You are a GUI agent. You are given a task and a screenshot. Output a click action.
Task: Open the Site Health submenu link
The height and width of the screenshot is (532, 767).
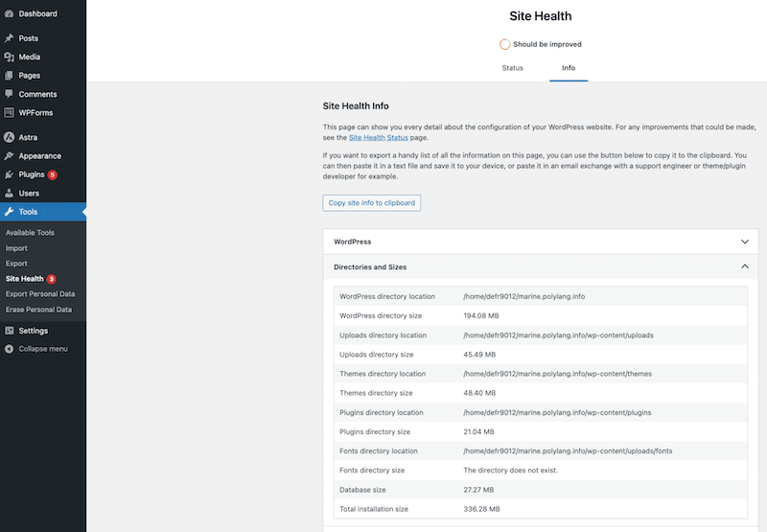[x=25, y=279]
